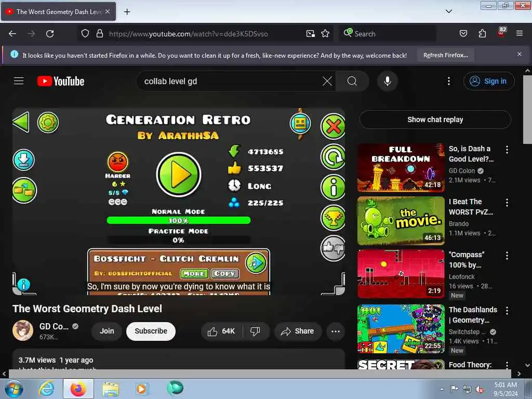Click the trophy leaderboard icon in video

click(x=333, y=218)
